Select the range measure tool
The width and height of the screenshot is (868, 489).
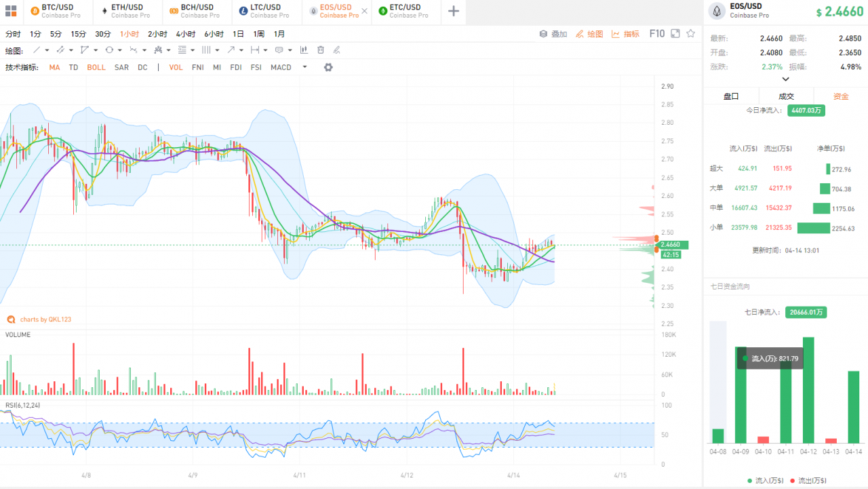coord(255,50)
